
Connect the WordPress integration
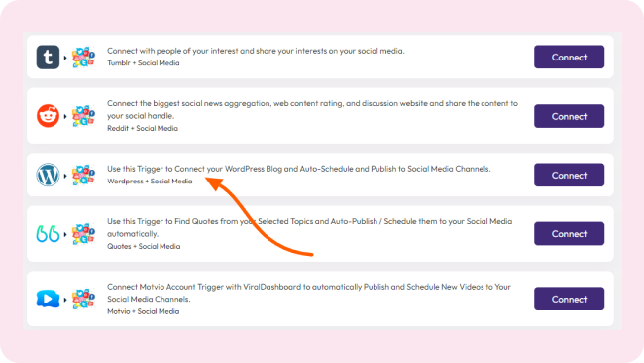(569, 176)
